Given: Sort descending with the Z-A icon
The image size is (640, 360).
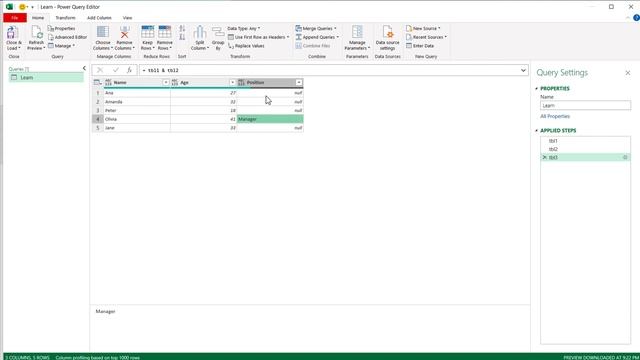Looking at the screenshot, I should [182, 37].
